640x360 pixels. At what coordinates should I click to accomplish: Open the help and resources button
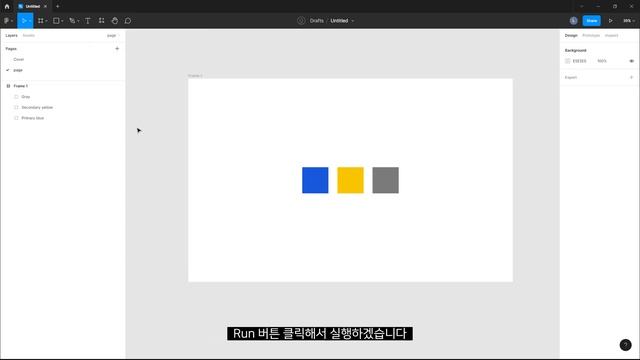(x=625, y=345)
